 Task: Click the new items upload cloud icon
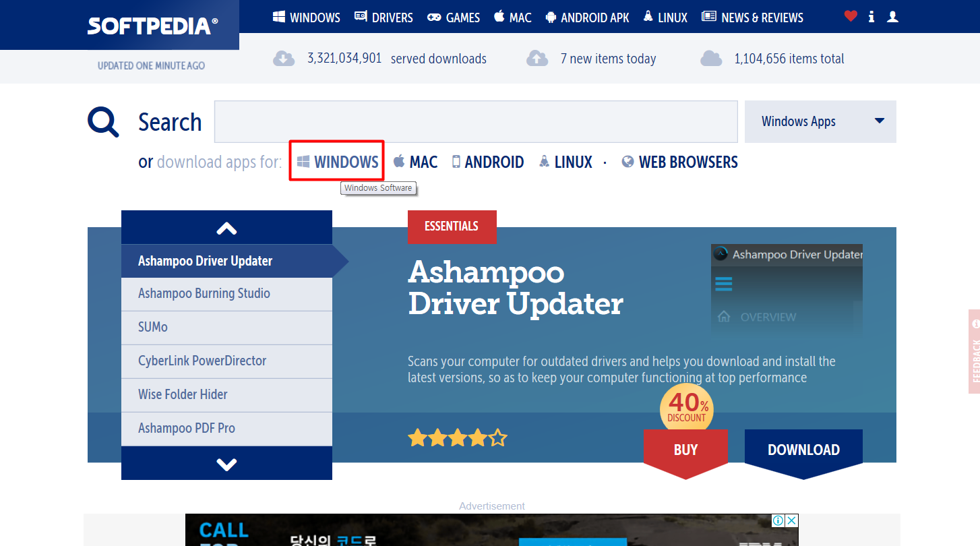click(x=537, y=59)
